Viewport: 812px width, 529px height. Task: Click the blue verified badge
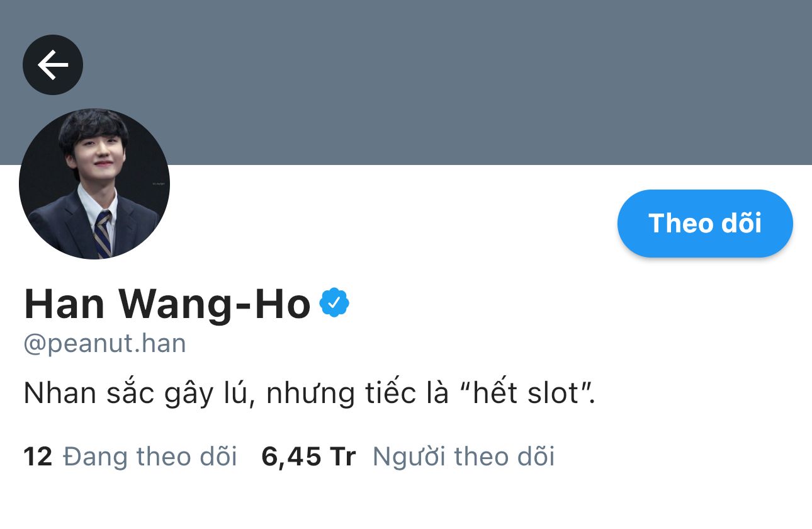point(334,304)
